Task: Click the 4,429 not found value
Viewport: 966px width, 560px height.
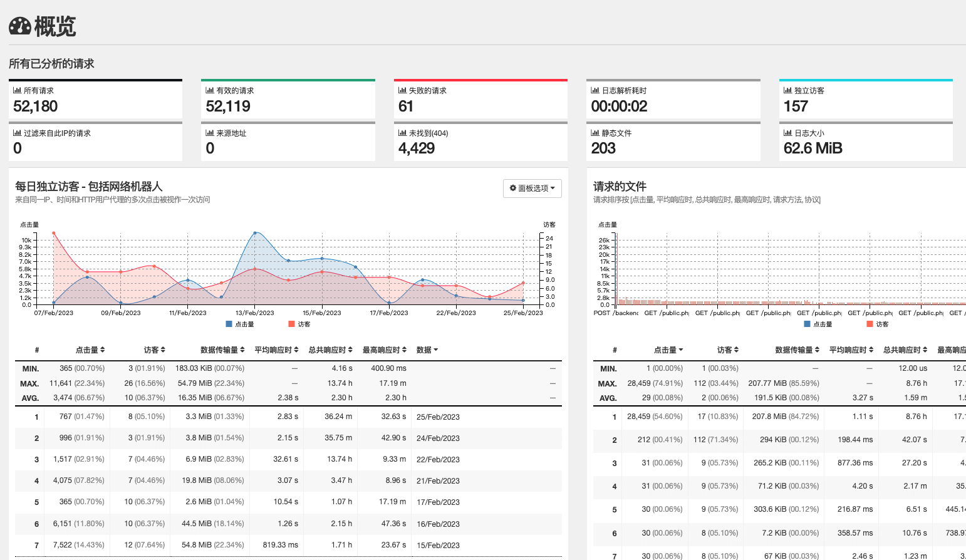Action: tap(417, 148)
